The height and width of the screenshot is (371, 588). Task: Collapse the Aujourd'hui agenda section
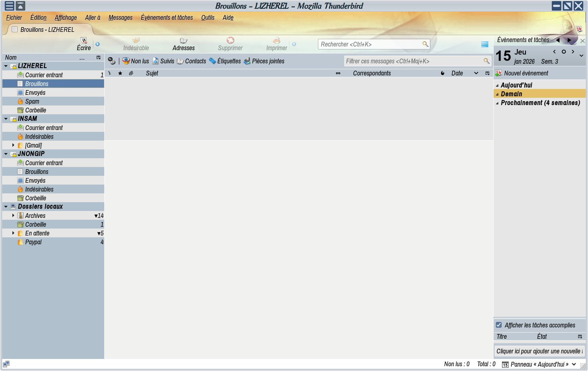click(497, 86)
